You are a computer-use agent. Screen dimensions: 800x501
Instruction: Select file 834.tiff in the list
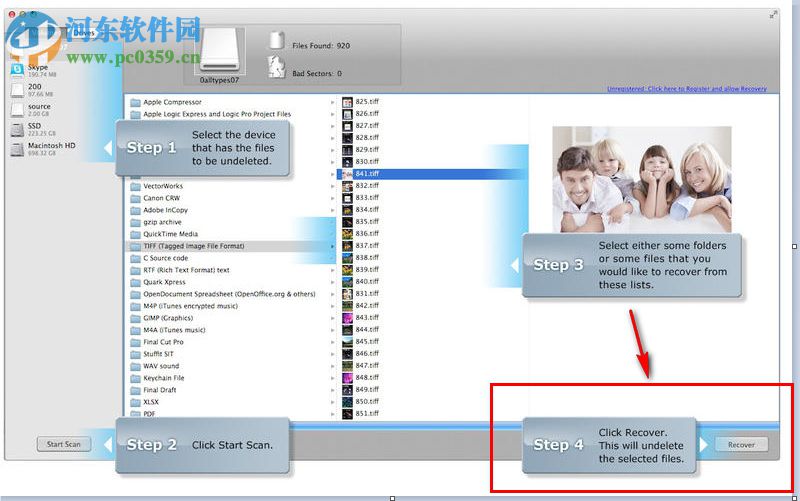pos(367,210)
